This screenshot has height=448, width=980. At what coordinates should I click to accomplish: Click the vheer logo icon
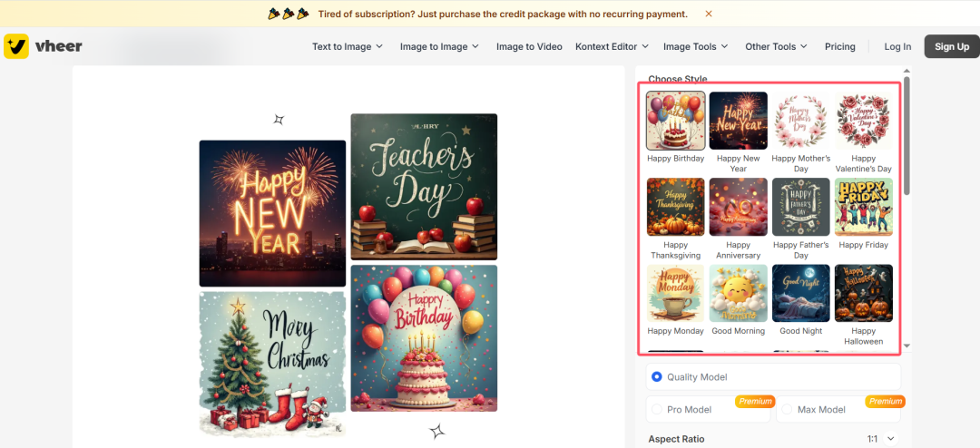(16, 46)
